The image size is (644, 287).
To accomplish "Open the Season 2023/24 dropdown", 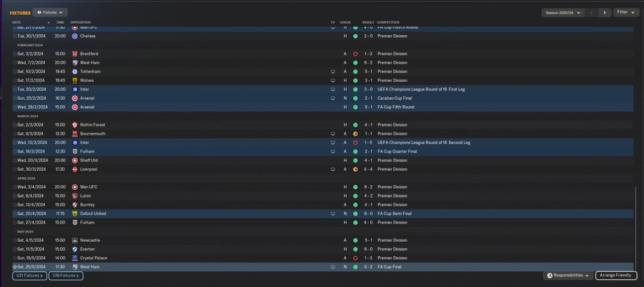I will click(562, 13).
